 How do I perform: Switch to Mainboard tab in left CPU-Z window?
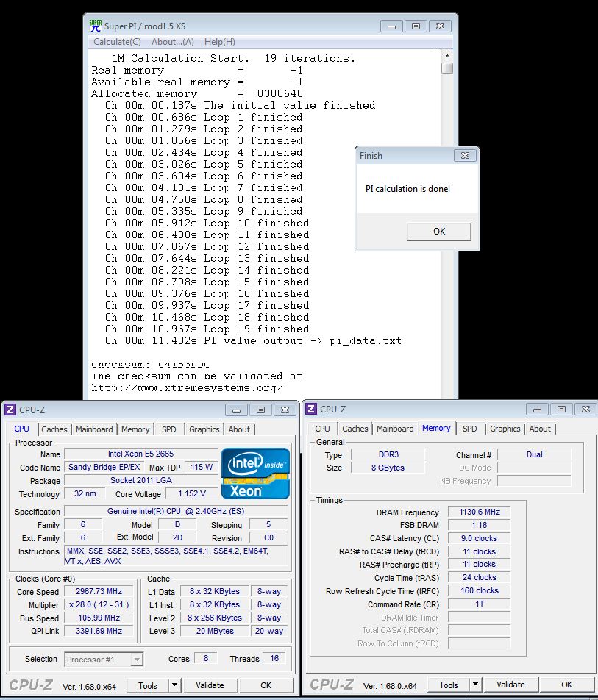coord(94,429)
